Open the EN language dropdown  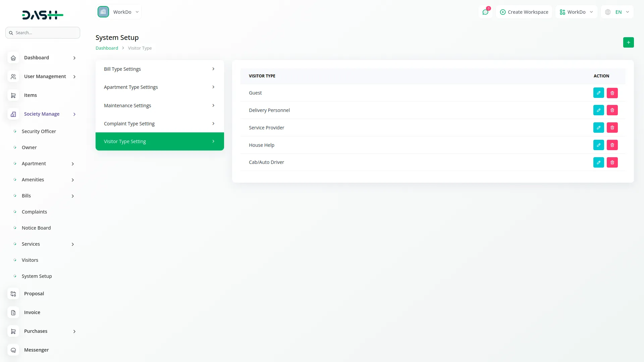point(617,12)
